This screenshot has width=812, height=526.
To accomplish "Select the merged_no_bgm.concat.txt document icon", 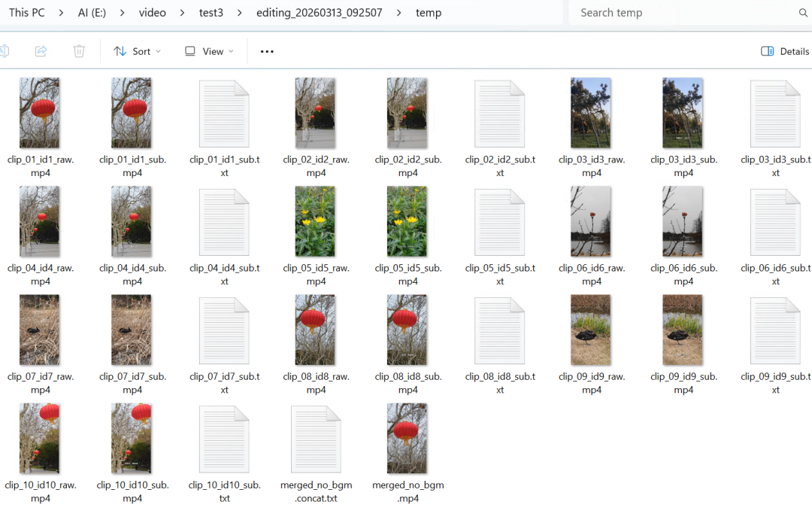I will 316,439.
